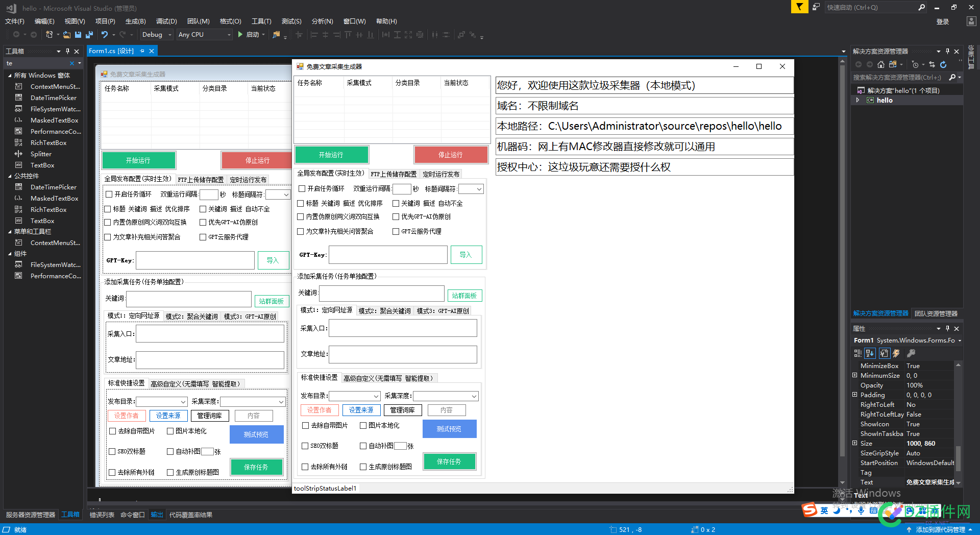The image size is (980, 535).
Task: Click the pending changes filter clock icon
Action: click(x=915, y=64)
